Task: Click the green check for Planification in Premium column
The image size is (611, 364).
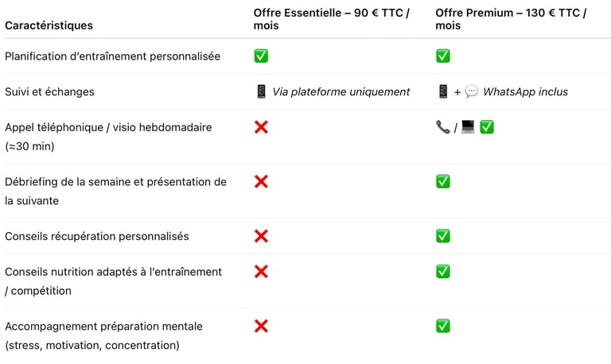Action: point(443,56)
